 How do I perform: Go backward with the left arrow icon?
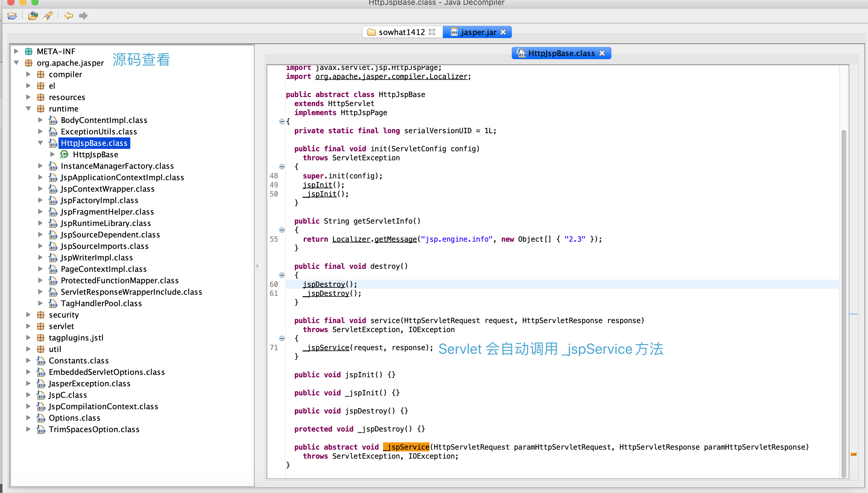(x=69, y=16)
